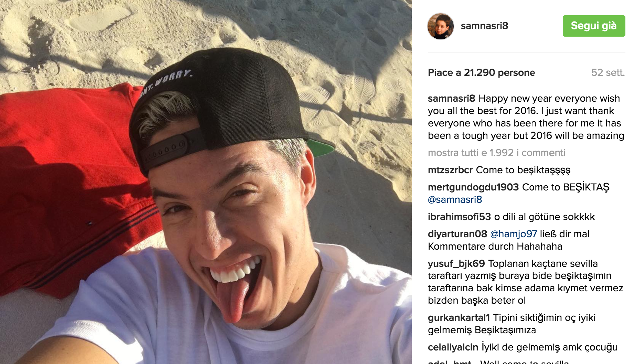The image size is (639, 364).
Task: Click the samnasri8 profile avatar picture
Action: click(440, 26)
